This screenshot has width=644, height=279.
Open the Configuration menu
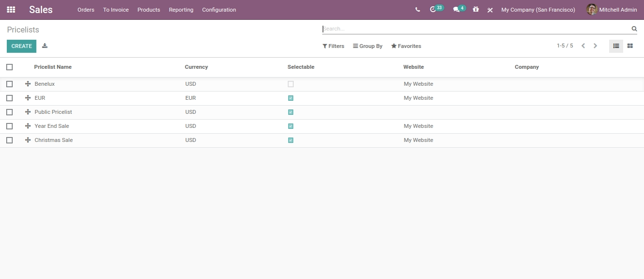tap(219, 10)
